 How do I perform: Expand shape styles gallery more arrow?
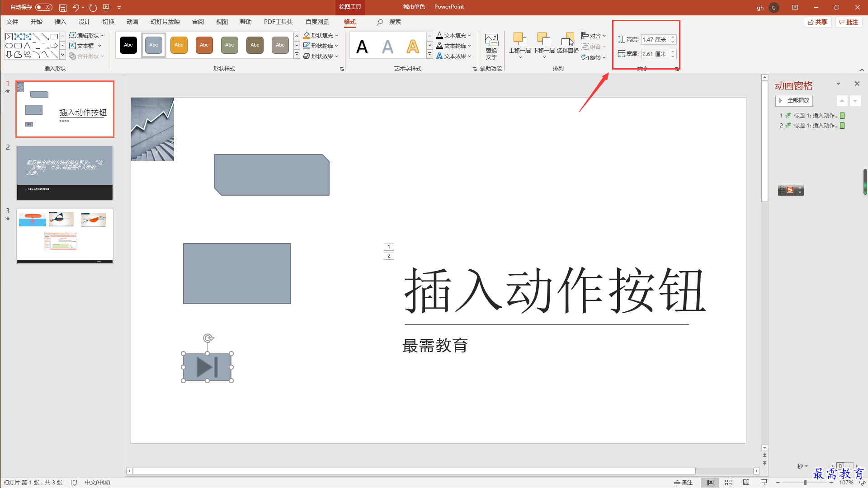(x=297, y=55)
